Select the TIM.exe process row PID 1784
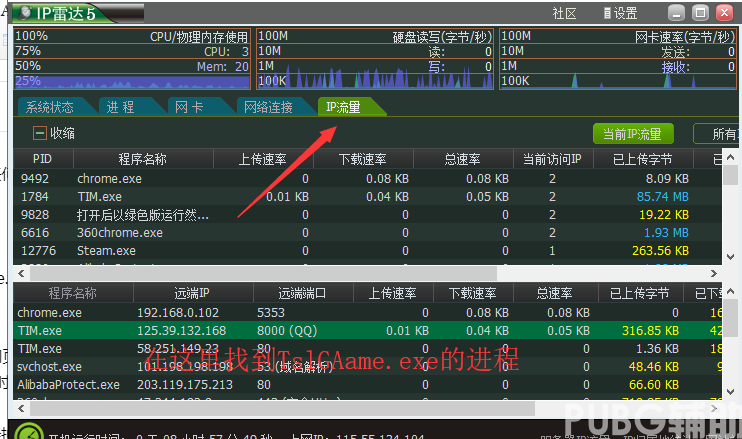742x439 pixels. click(367, 197)
